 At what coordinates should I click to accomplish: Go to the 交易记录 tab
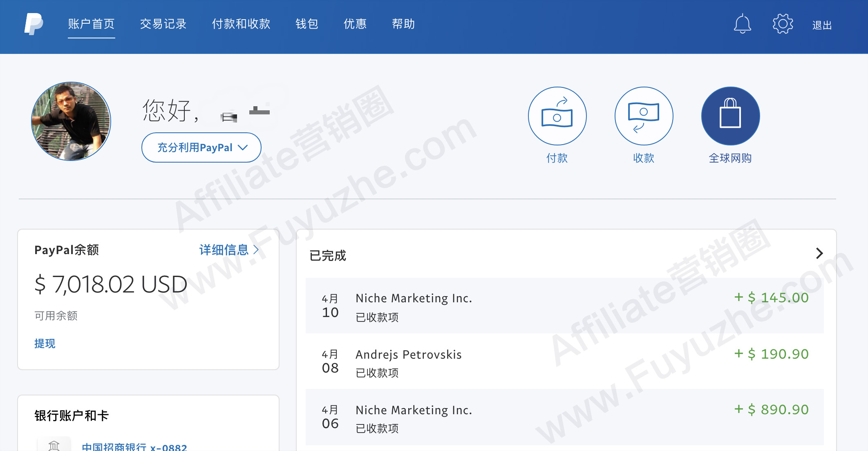[x=163, y=24]
